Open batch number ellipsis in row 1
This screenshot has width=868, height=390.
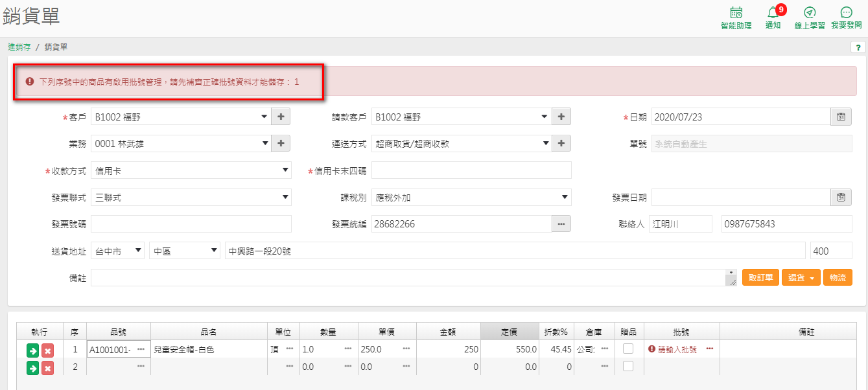[x=710, y=349]
